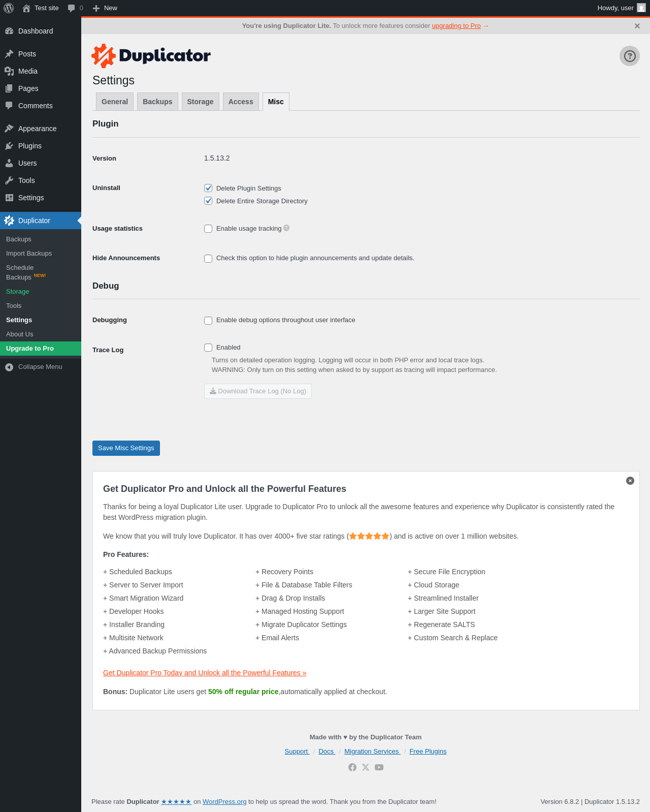
Task: Open the Docs footer link
Action: [327, 752]
